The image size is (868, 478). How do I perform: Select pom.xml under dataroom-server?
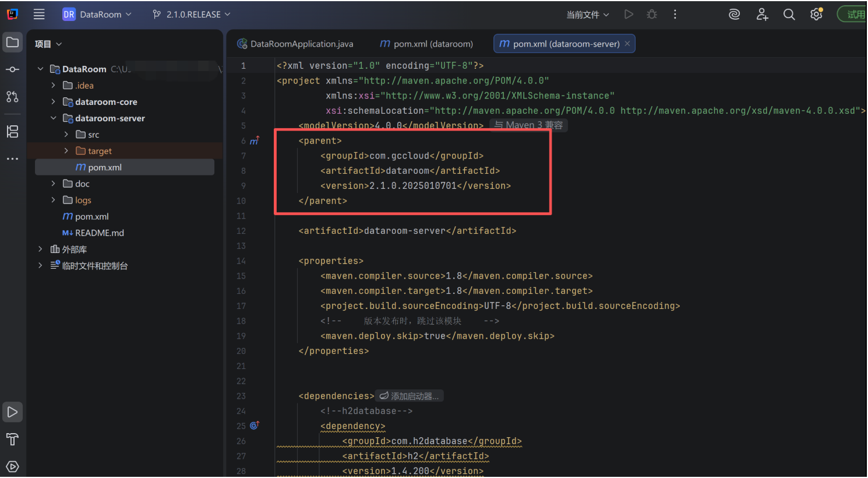tap(125, 167)
